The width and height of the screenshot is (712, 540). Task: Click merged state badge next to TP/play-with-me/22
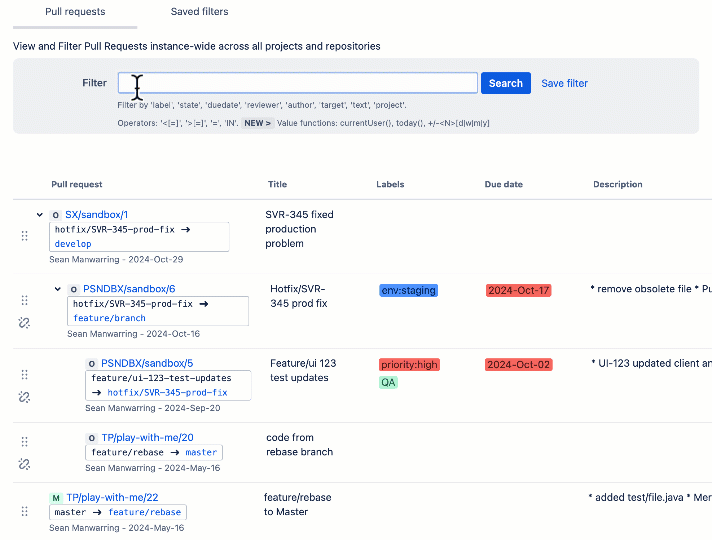[56, 498]
